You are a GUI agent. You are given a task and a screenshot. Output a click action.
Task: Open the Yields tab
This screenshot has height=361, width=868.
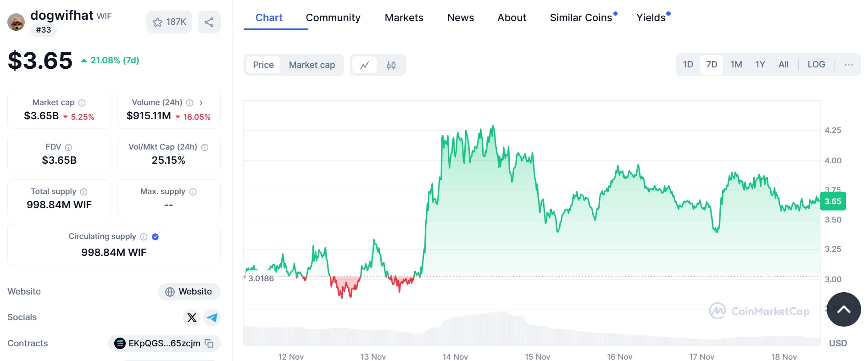pos(651,17)
